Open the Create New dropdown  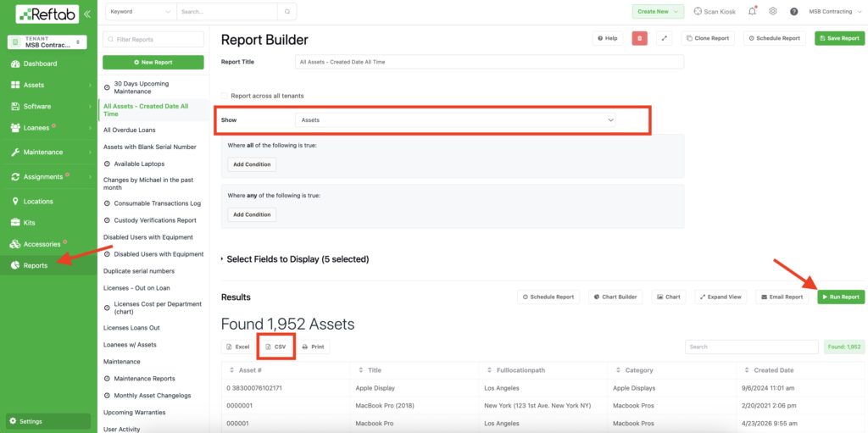[658, 11]
